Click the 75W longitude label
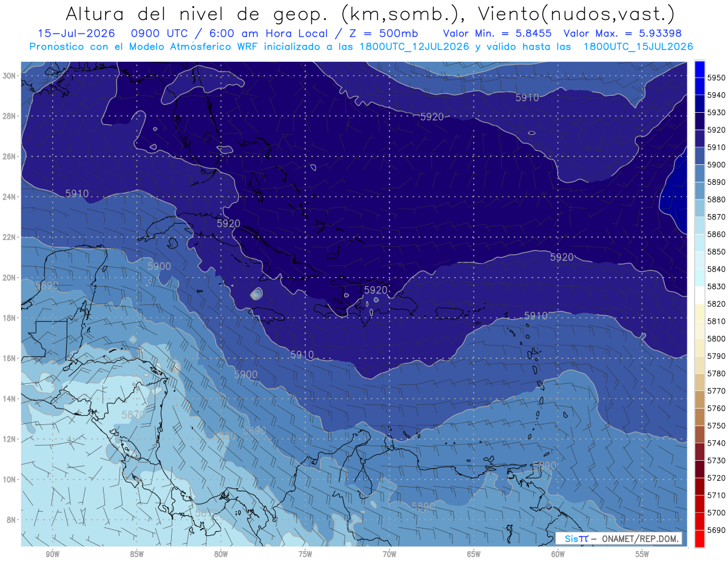728x562 pixels. (305, 554)
